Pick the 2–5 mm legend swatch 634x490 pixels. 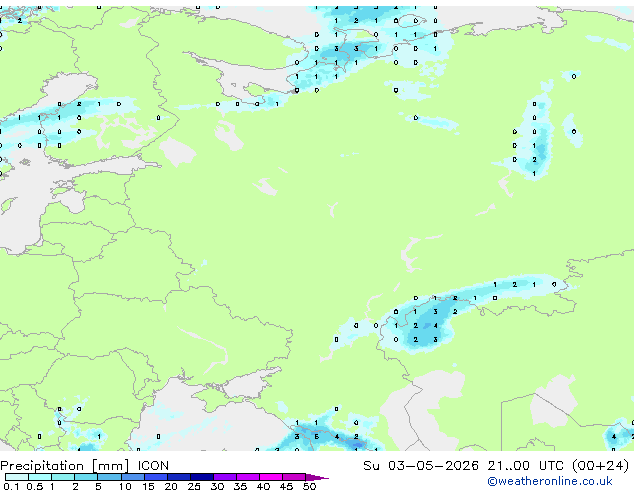(86, 477)
